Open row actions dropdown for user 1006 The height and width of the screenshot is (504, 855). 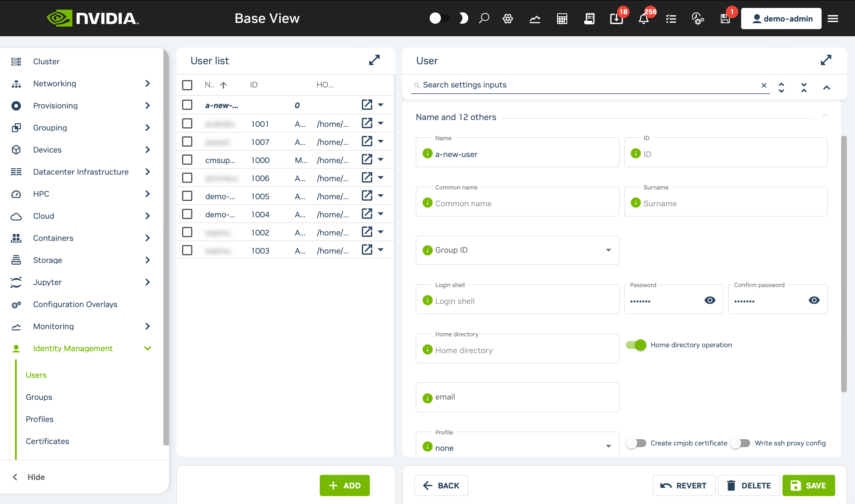[381, 178]
